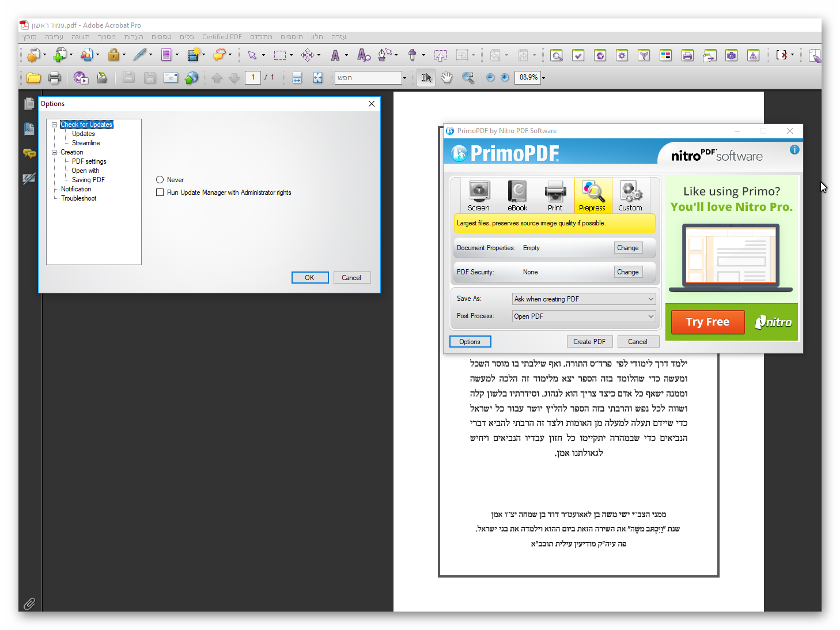This screenshot has width=840, height=630.
Task: Click the Convert Colors CMYK swatch icon
Action: [x=666, y=55]
